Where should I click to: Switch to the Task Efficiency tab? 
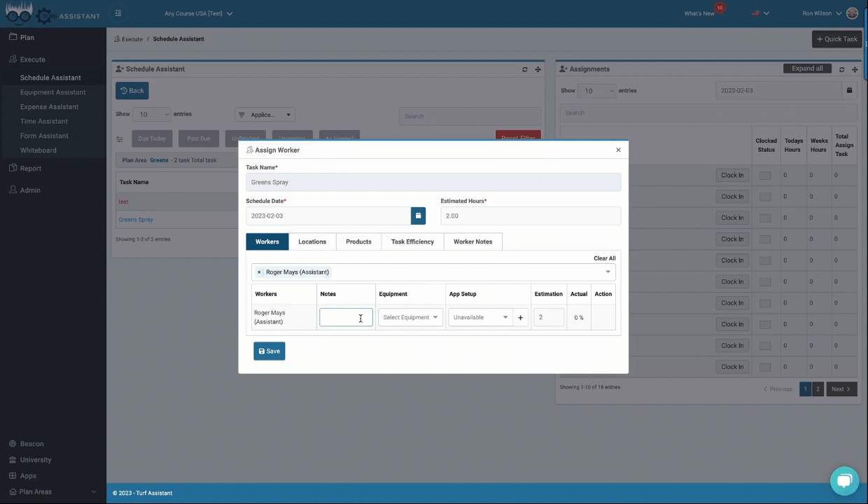tap(412, 241)
